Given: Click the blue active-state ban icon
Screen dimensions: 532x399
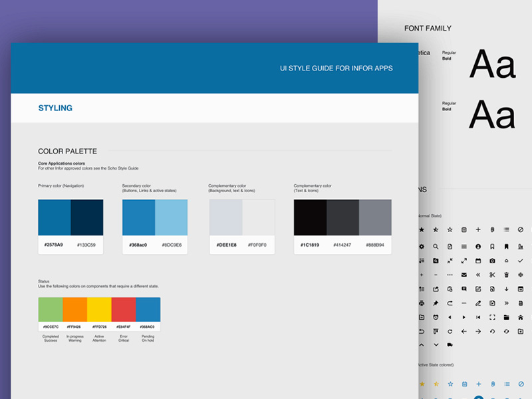Looking at the screenshot, I should click(521, 384).
